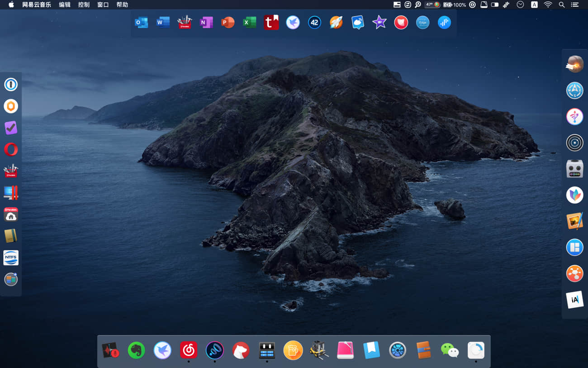The height and width of the screenshot is (368, 588).
Task: Open the leather notebook app in bottom dock
Action: [x=423, y=350]
